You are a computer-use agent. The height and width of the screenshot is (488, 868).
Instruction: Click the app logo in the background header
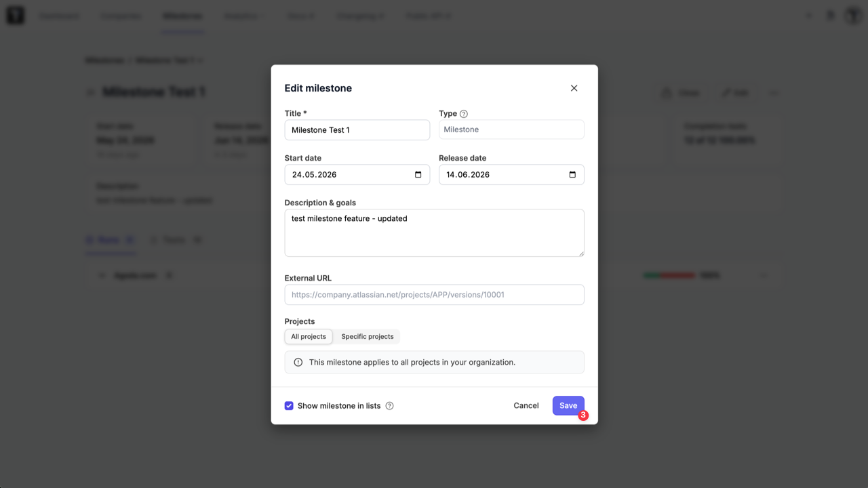pyautogui.click(x=15, y=16)
